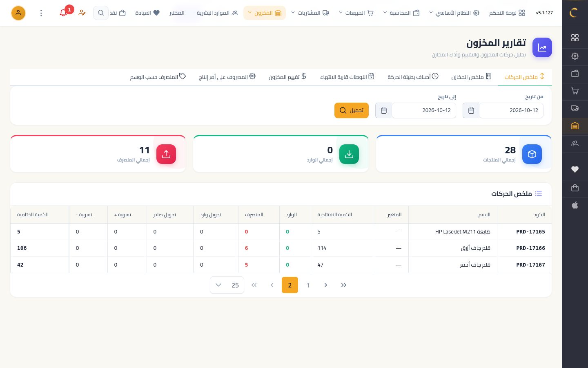Viewport: 588px width, 368px height.
Task: Open the sidebar people HR icon
Action: pyautogui.click(x=575, y=143)
